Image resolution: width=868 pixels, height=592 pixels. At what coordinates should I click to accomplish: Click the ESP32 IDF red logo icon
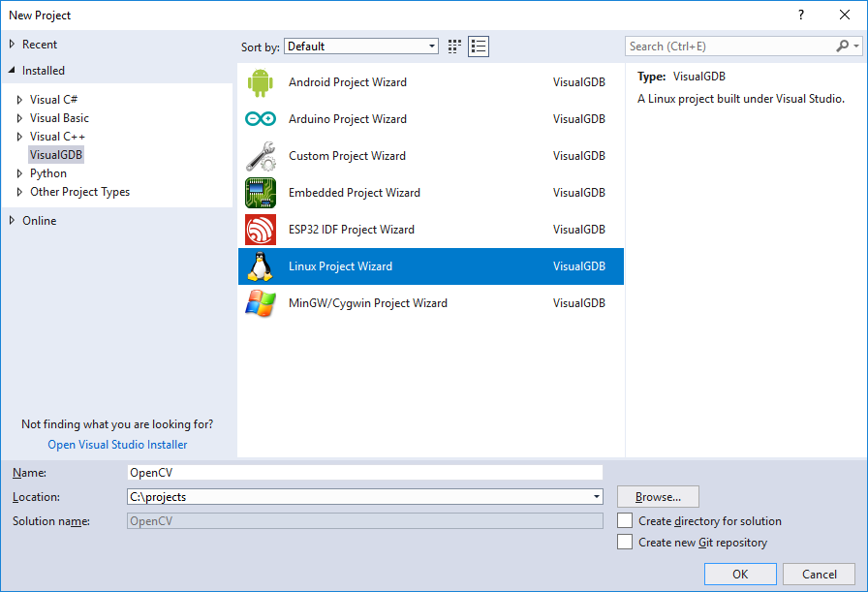point(261,230)
